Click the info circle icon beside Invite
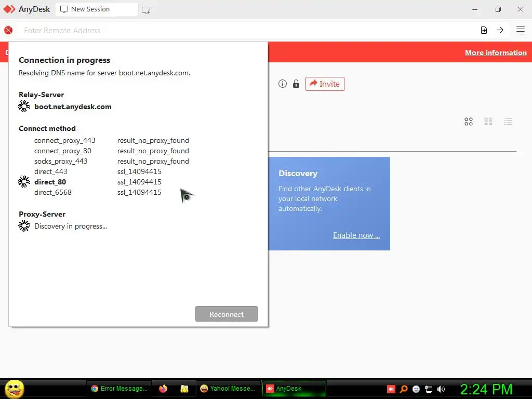Image resolution: width=532 pixels, height=399 pixels. pos(283,84)
